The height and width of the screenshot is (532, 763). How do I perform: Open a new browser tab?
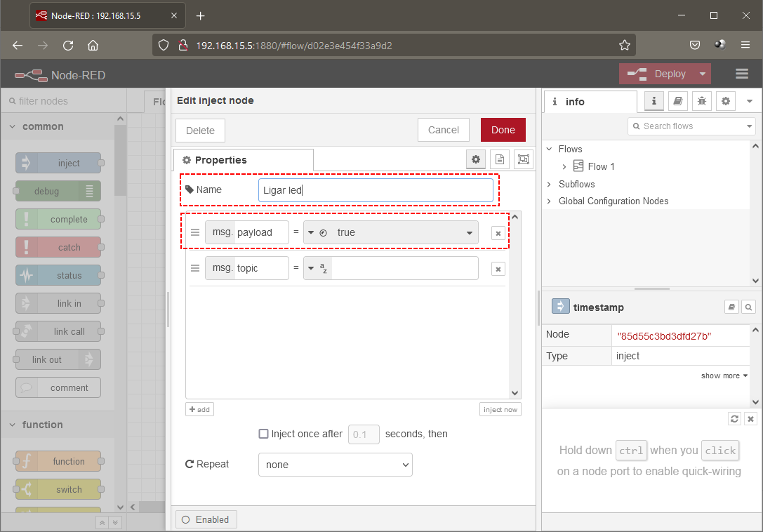(201, 16)
